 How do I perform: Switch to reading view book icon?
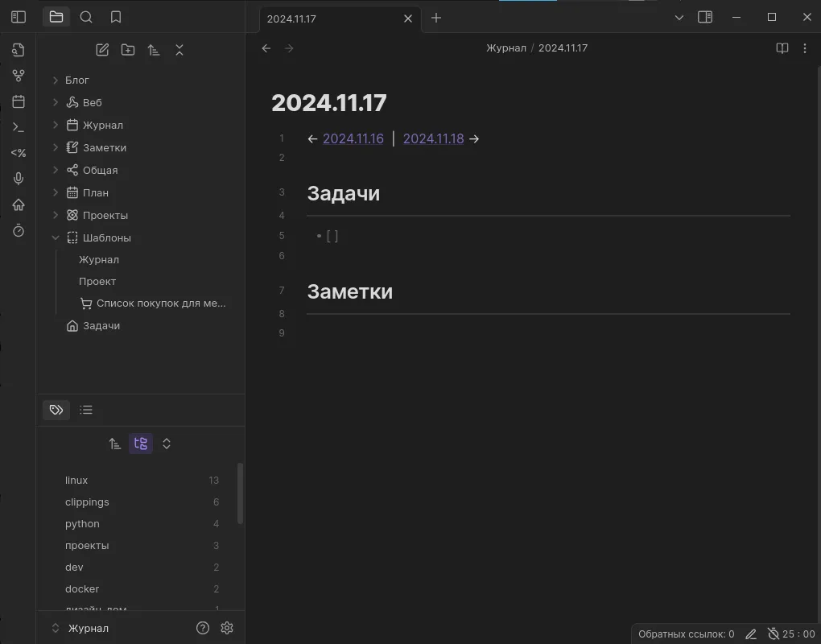(x=782, y=48)
